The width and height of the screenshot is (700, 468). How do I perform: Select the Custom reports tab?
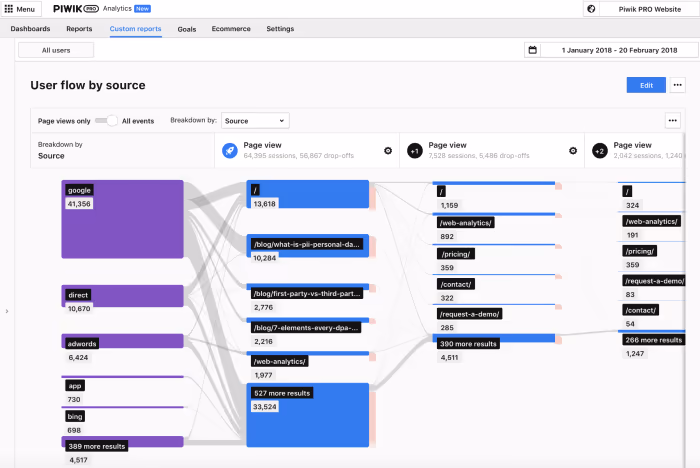(135, 29)
